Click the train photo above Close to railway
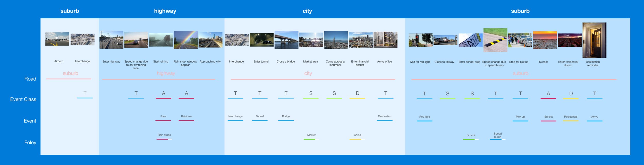Viewport: 644px width, 165px height. pyautogui.click(x=445, y=40)
